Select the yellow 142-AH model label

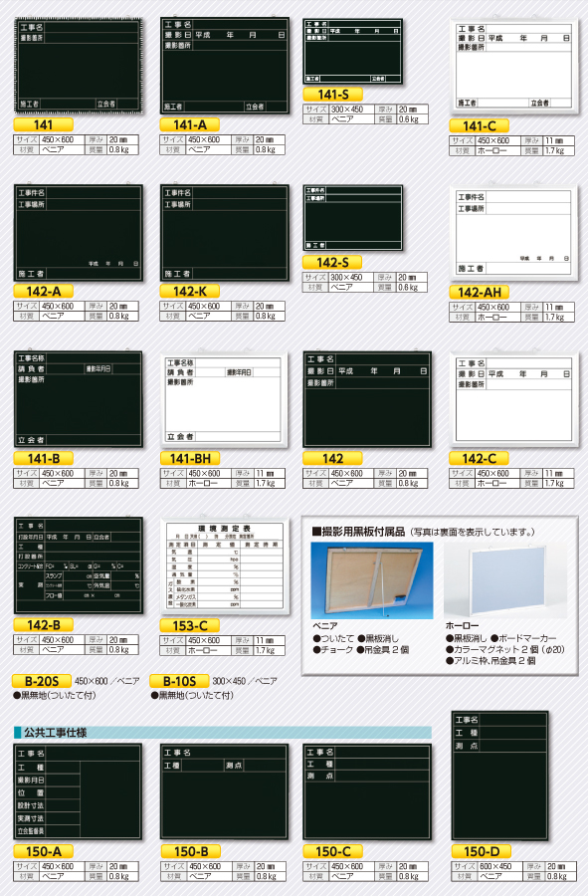[x=479, y=293]
